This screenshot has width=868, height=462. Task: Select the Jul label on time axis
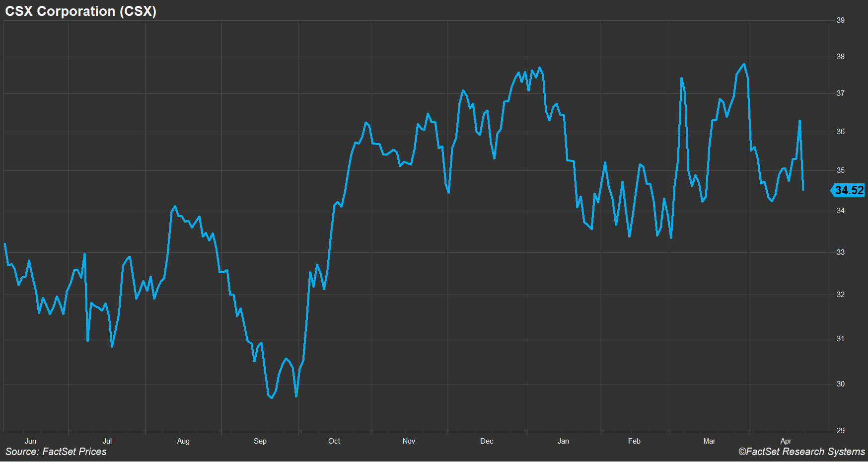click(107, 441)
